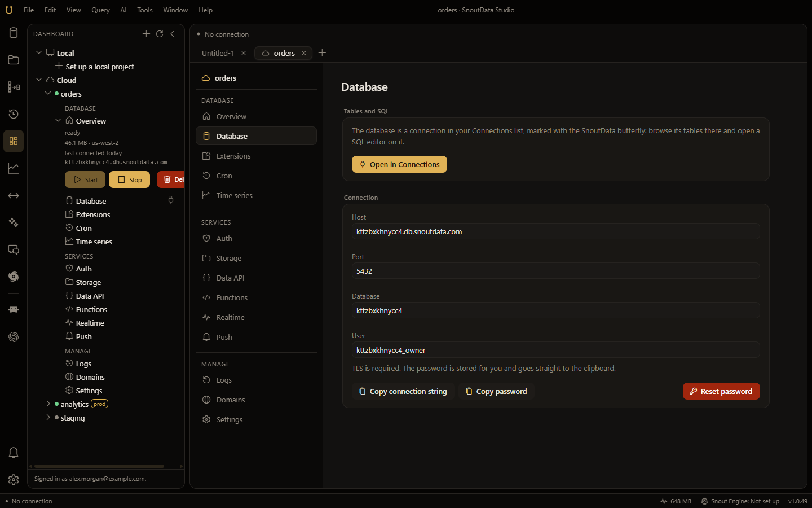Click the memory usage 648 MB indicator
This screenshot has height=508, width=812.
click(x=676, y=501)
